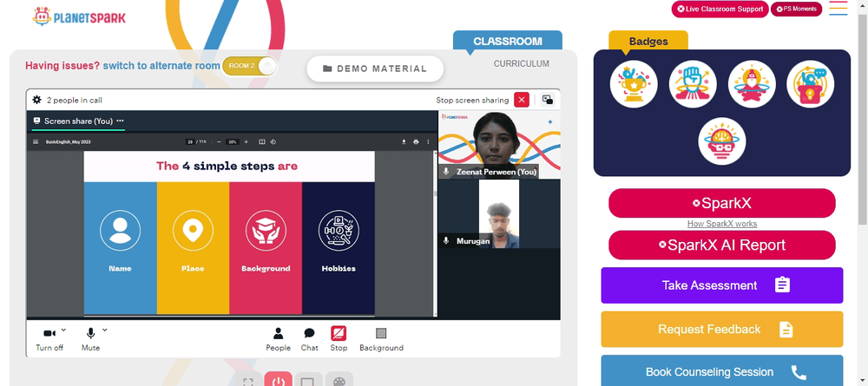Open PDF viewer more options vertical dots
868x386 pixels.
pos(428,142)
